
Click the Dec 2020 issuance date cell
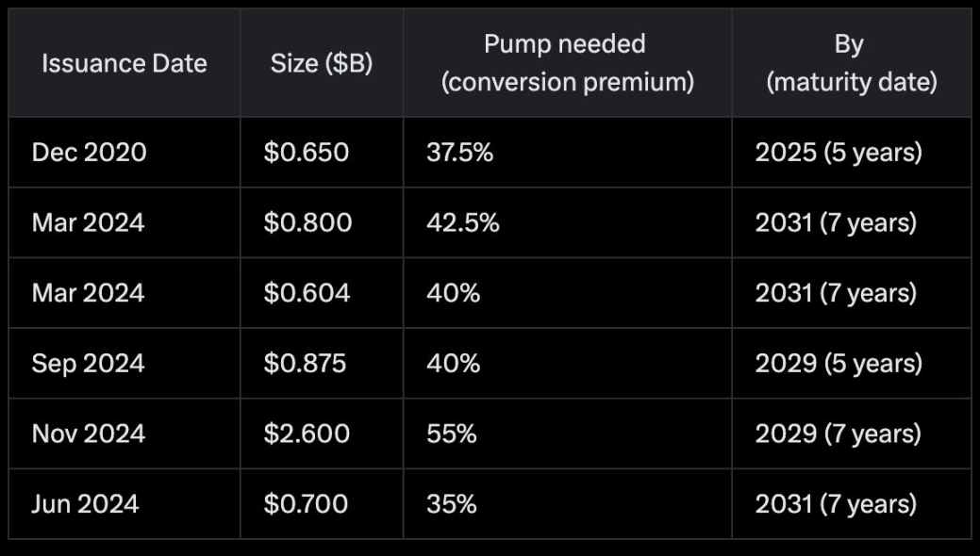pyautogui.click(x=90, y=153)
